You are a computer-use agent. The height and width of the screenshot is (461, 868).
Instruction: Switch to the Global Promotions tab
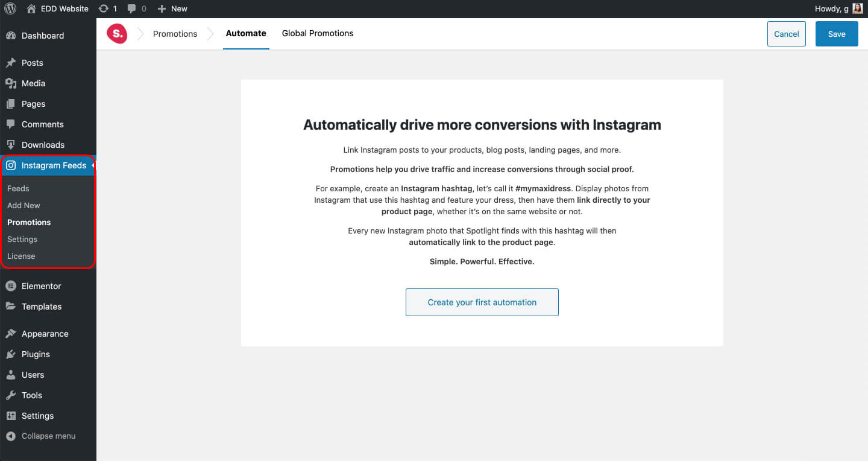(x=318, y=33)
